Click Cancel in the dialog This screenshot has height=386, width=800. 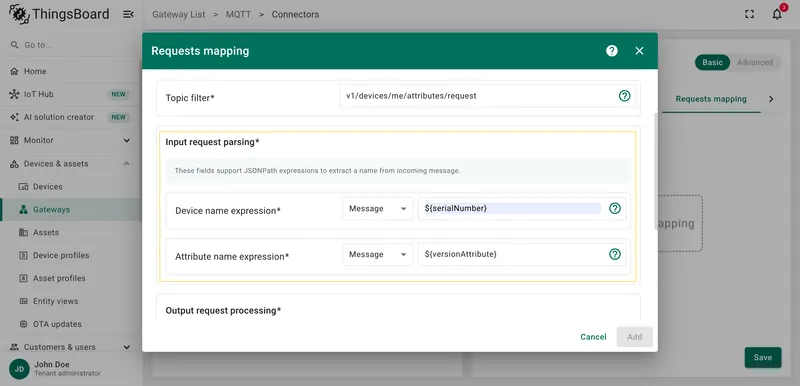(x=593, y=337)
